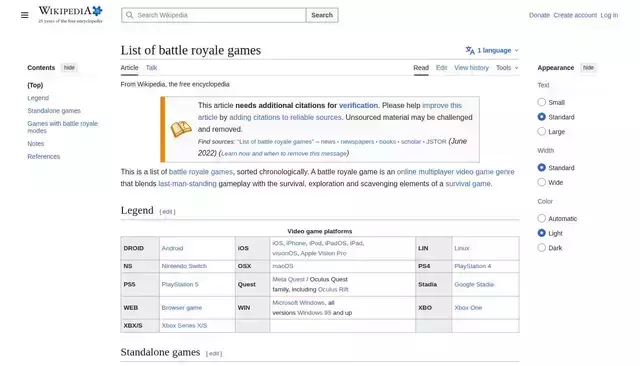Click the newspapers source link
This screenshot has height=366, width=640.
point(357,142)
